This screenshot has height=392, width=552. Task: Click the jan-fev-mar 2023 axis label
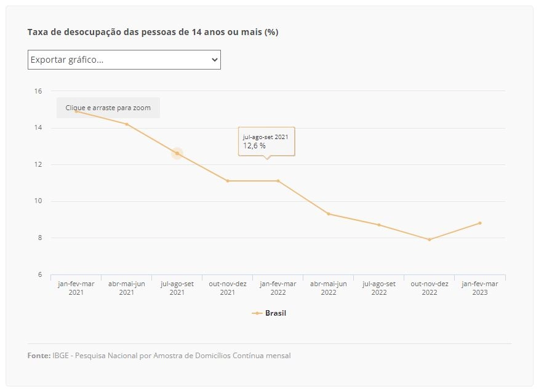480,288
